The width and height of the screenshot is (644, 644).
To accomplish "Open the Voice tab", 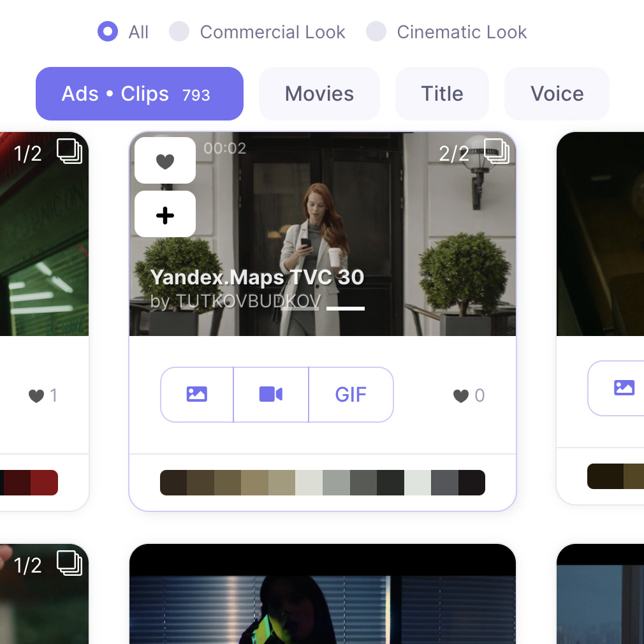I will 557,94.
